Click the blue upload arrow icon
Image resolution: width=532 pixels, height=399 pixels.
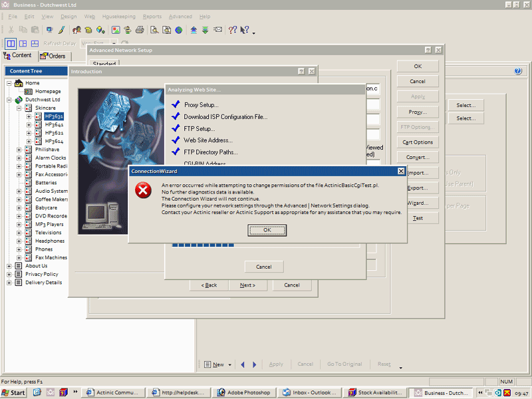[194, 30]
